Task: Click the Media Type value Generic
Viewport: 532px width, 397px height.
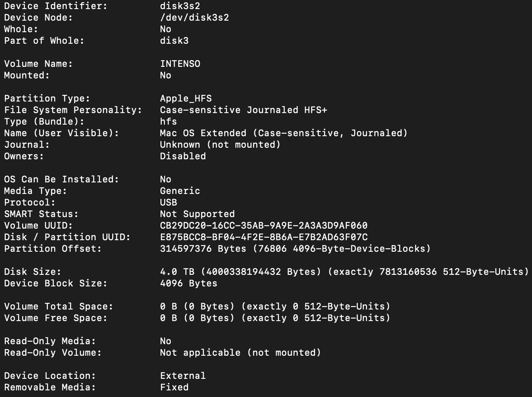Action: 180,191
